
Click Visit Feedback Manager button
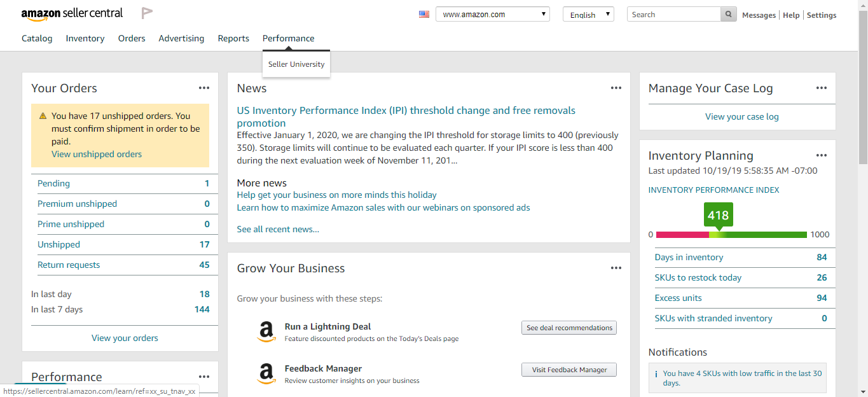569,370
